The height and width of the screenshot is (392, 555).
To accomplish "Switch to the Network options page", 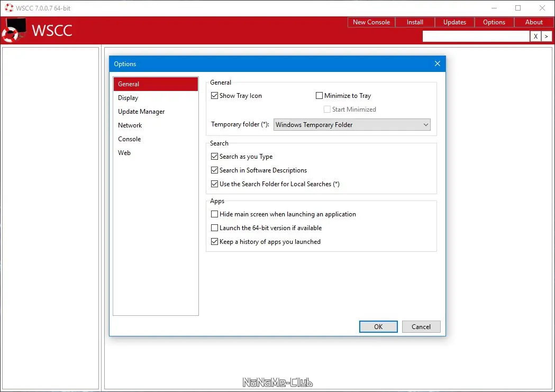I will 130,125.
